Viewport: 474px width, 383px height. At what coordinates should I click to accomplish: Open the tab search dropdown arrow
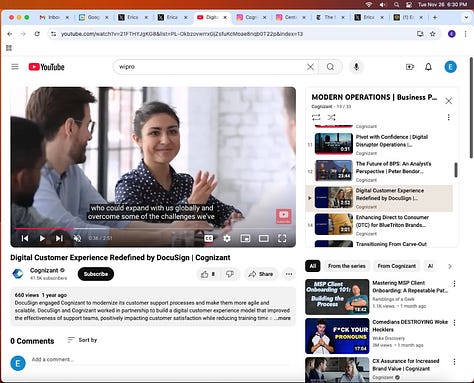tap(466, 17)
